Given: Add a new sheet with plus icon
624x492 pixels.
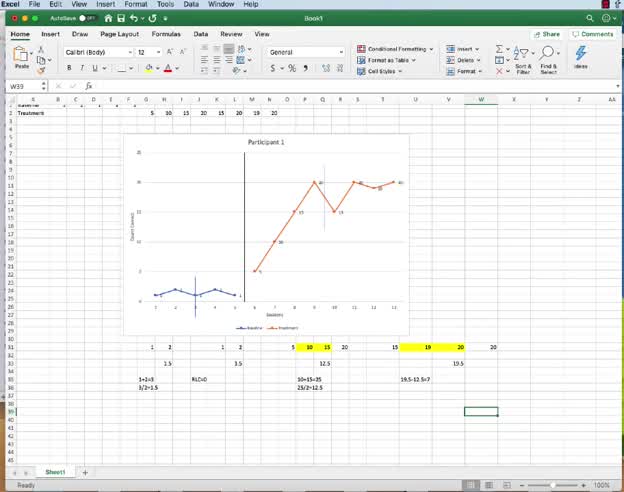Looking at the screenshot, I should [85, 472].
